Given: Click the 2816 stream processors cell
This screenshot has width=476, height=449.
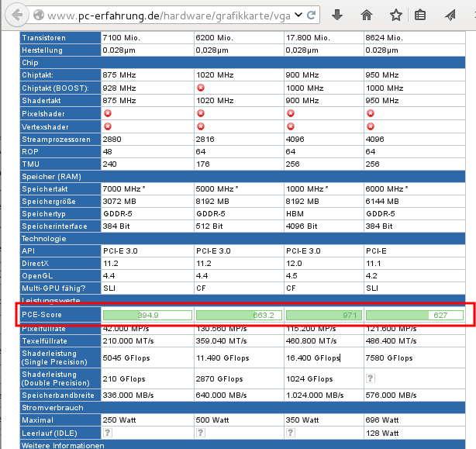Looking at the screenshot, I should (x=239, y=140).
